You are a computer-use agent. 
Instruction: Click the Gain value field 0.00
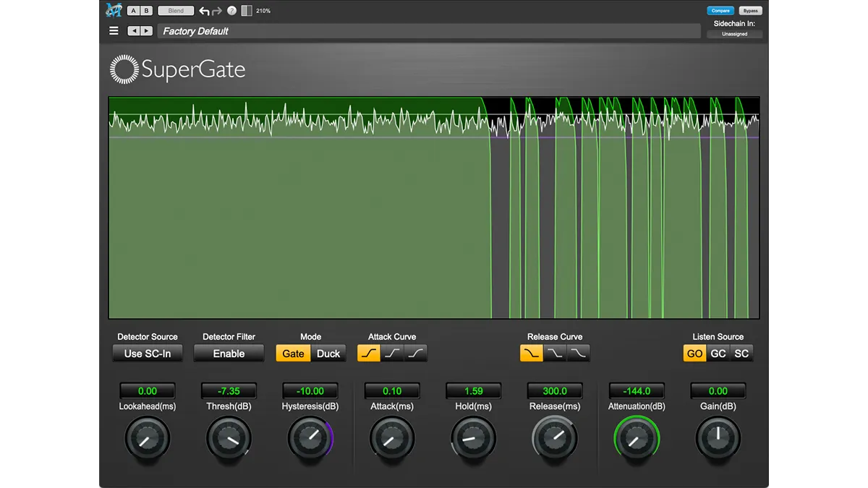(x=718, y=391)
